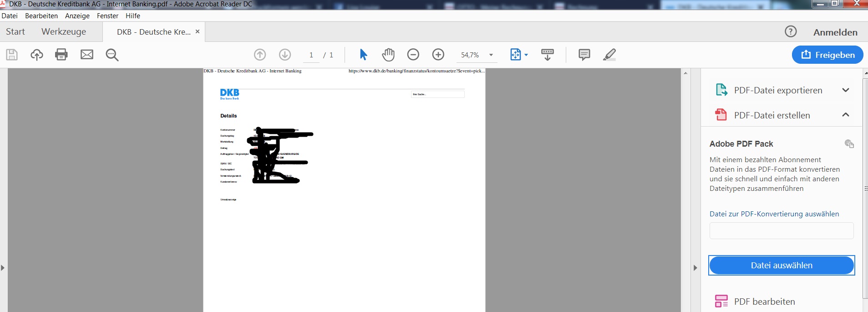Collapse the right tools pane arrow
868x312 pixels.
click(695, 268)
